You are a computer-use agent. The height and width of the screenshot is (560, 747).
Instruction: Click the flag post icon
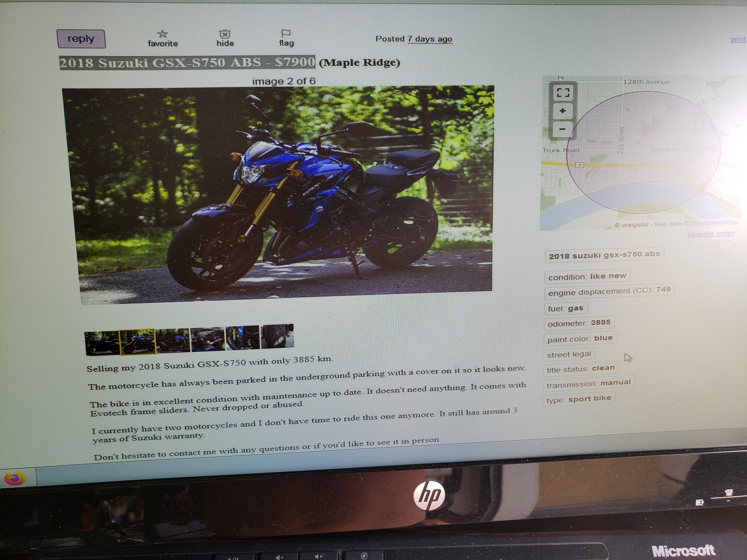pyautogui.click(x=286, y=33)
